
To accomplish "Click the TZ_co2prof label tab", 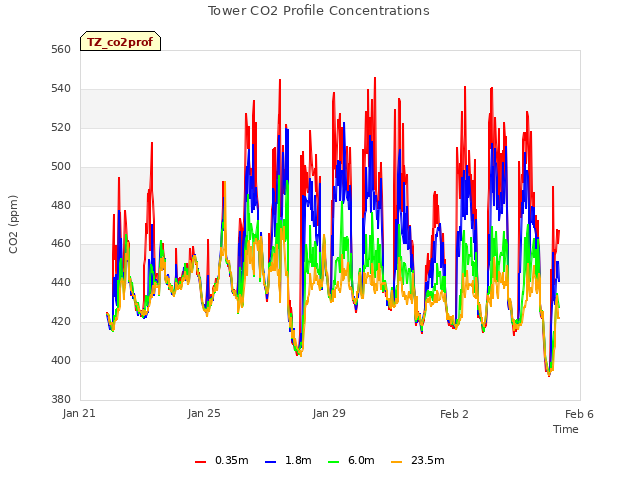I will coord(120,41).
